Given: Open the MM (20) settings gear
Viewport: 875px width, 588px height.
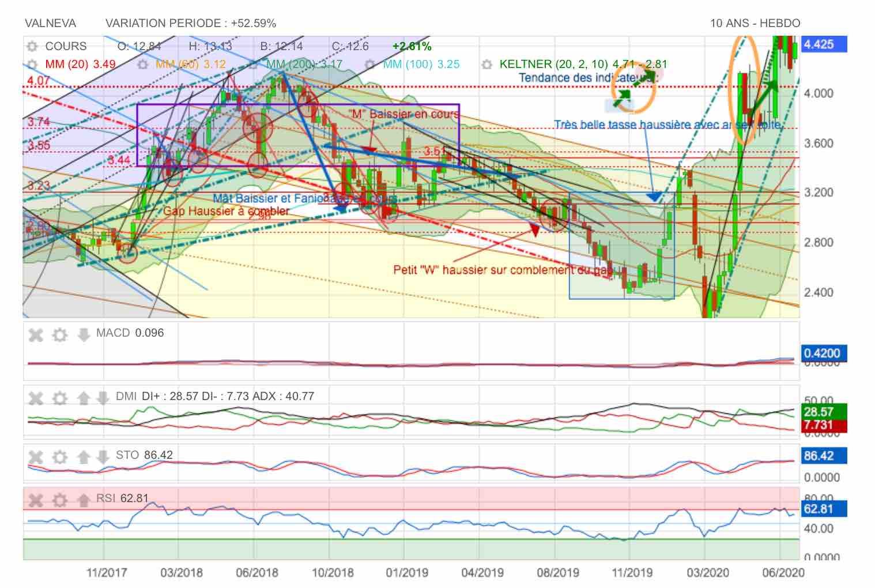Looking at the screenshot, I should (32, 65).
